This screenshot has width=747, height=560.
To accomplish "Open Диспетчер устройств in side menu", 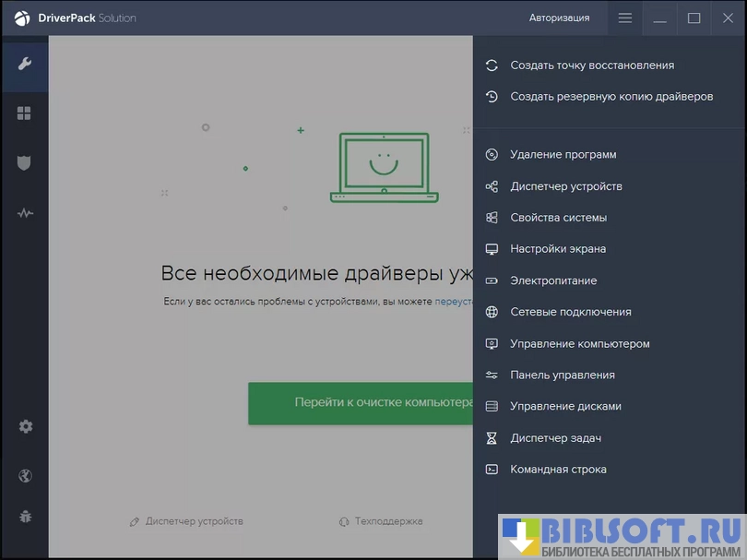I will pyautogui.click(x=565, y=186).
